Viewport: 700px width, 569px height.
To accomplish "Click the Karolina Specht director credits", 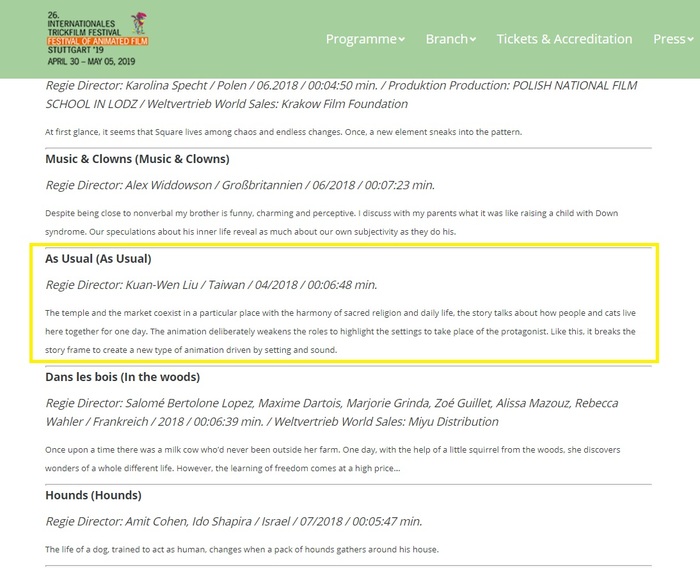I will coord(341,95).
